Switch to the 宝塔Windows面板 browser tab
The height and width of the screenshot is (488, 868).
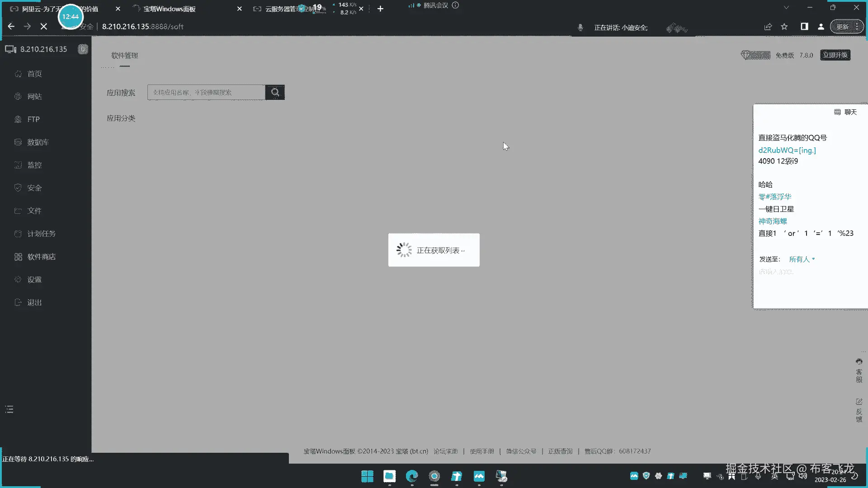pyautogui.click(x=170, y=9)
